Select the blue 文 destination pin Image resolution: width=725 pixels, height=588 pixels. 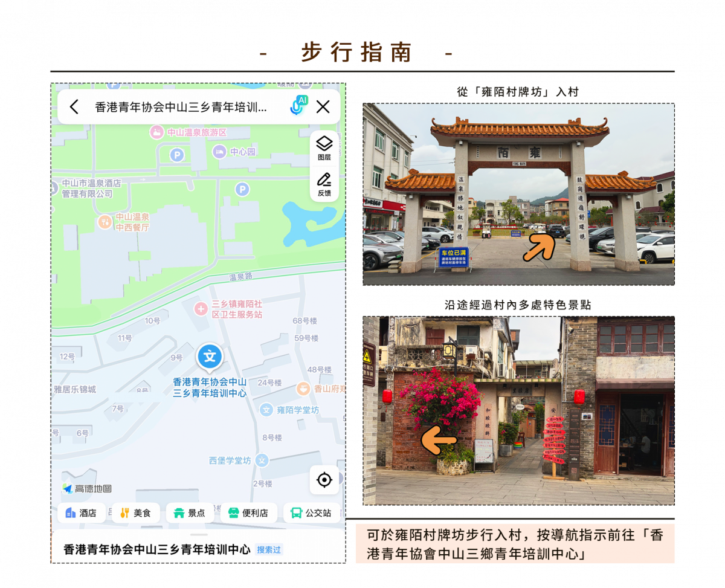click(210, 356)
